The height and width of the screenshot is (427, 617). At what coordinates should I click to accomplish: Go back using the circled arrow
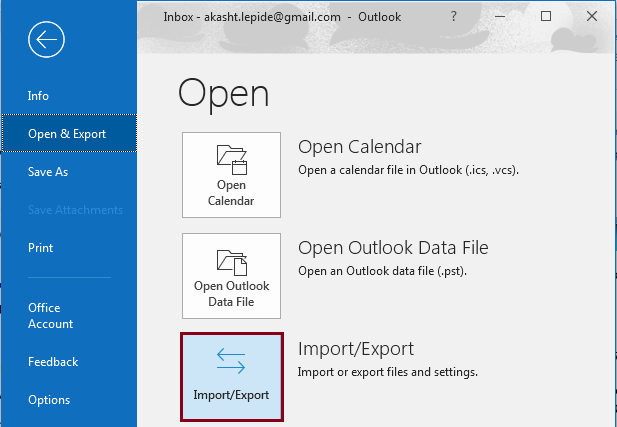coord(46,39)
